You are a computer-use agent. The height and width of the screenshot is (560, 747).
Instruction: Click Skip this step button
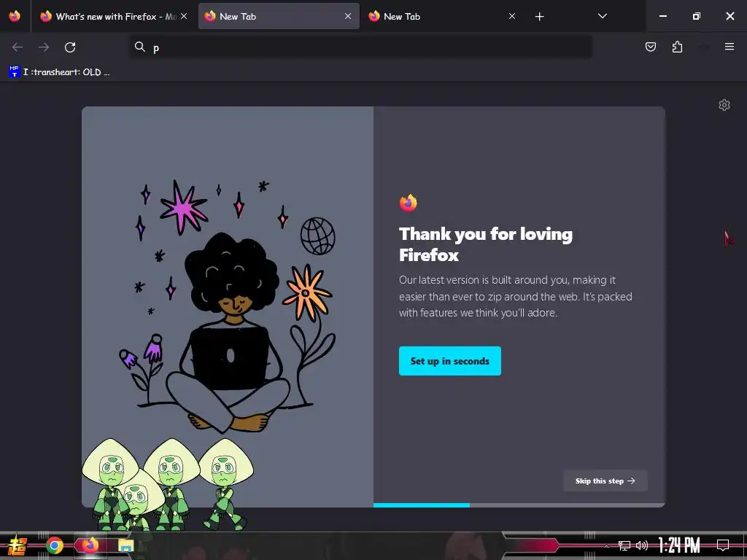coord(605,481)
